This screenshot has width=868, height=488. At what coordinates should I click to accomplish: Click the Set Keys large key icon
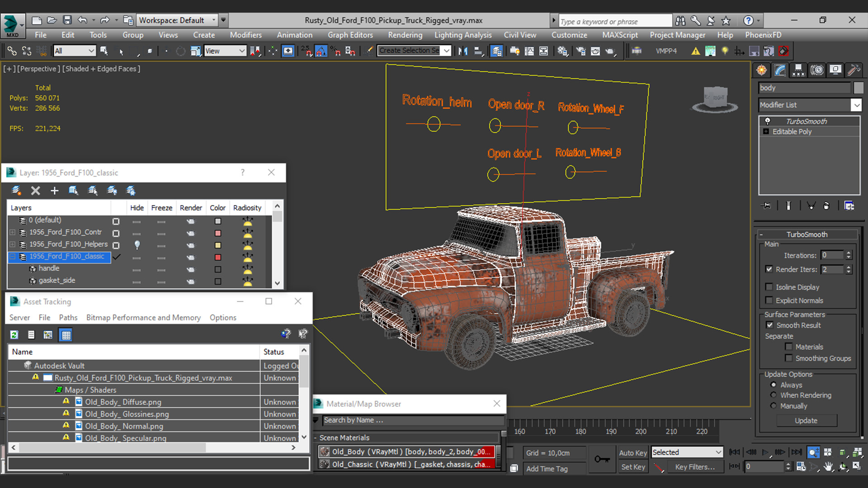click(x=602, y=459)
